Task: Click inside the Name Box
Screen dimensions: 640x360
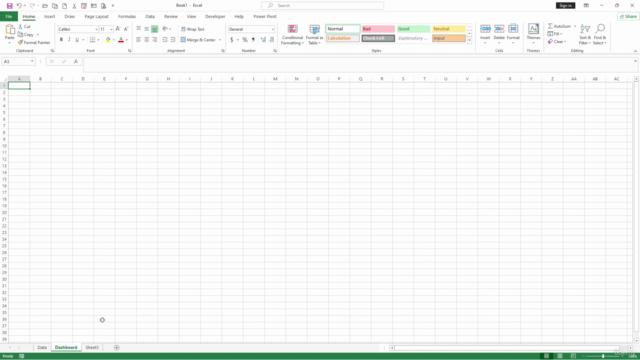Action: (x=18, y=61)
